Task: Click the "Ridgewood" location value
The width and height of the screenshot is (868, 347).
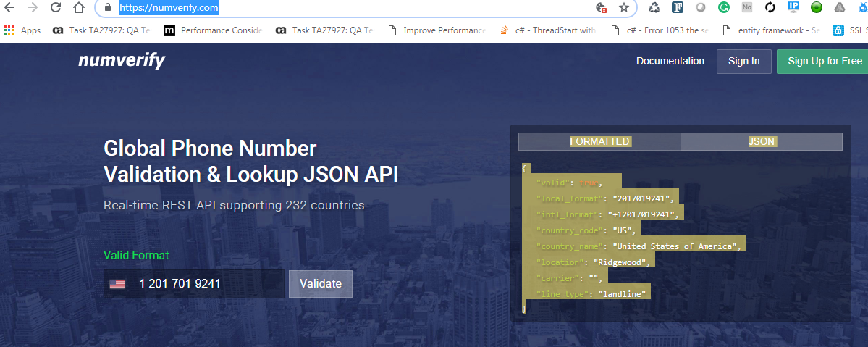Action: click(x=619, y=262)
